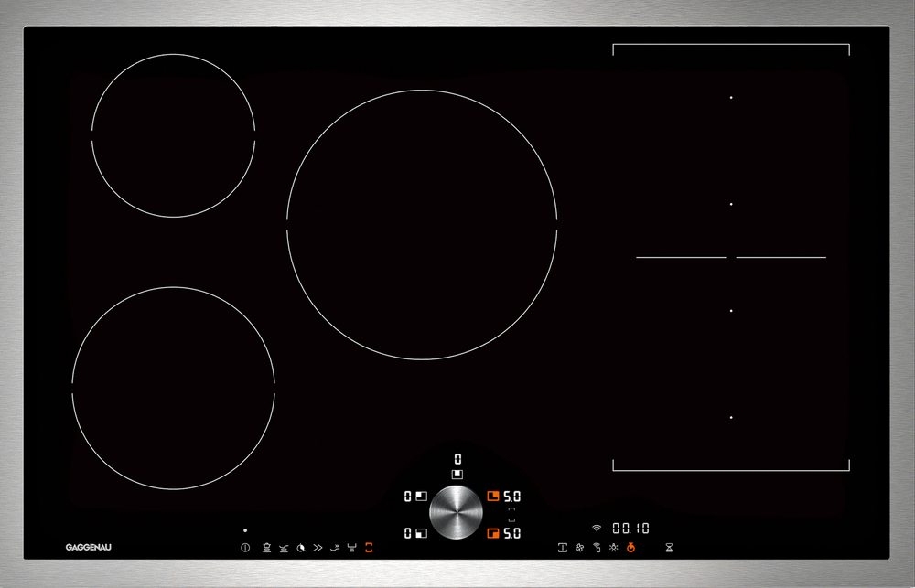Touch the bottom-left round cooking zone
Viewport: 915px width, 588px height.
click(173, 388)
